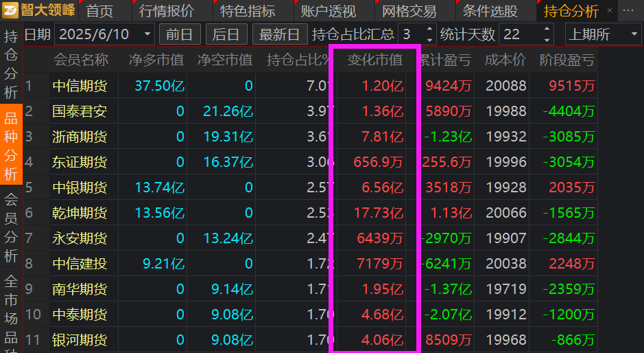Select the 网格交易 tab
This screenshot has width=644, height=353.
409,11
